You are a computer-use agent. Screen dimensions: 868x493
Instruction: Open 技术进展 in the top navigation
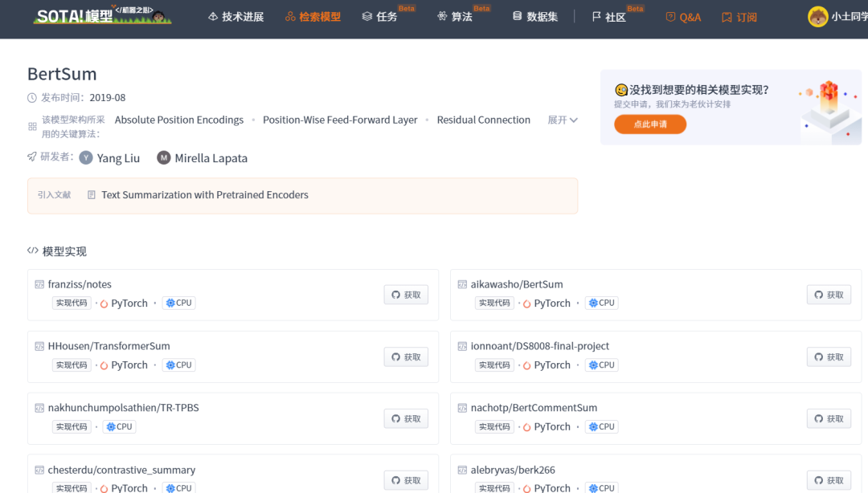[236, 17]
